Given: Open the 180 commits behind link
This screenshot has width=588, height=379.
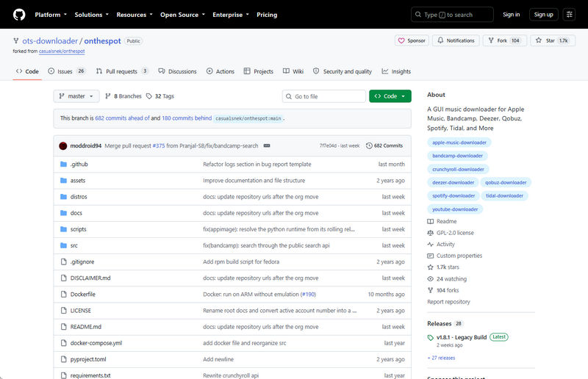Looking at the screenshot, I should click(187, 118).
